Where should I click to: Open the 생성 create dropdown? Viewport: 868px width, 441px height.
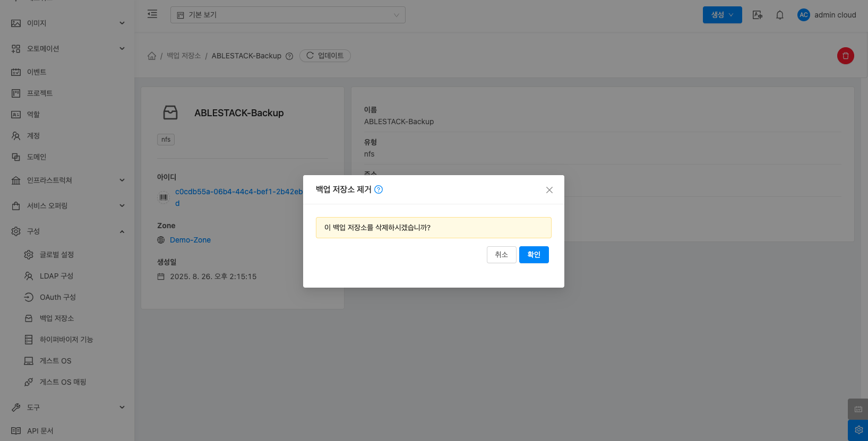722,15
